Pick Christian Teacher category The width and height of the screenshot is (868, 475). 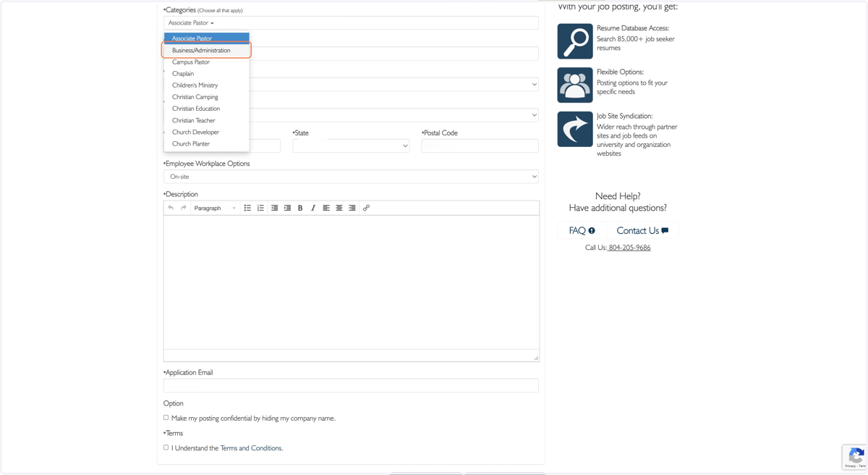point(206,120)
